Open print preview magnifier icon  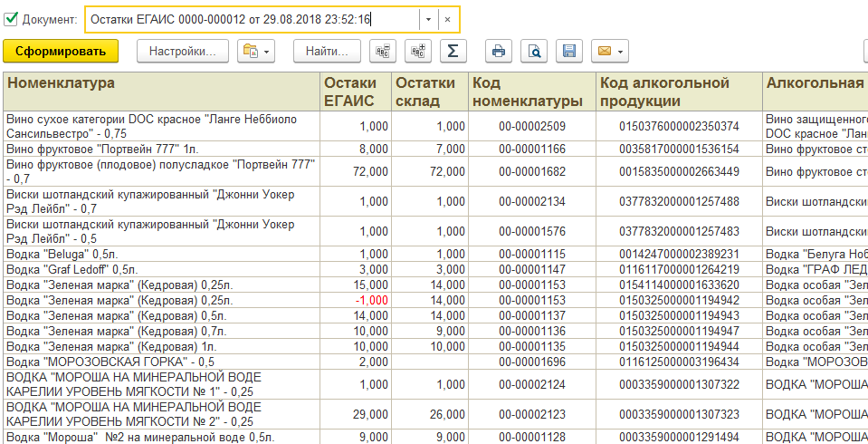(534, 52)
